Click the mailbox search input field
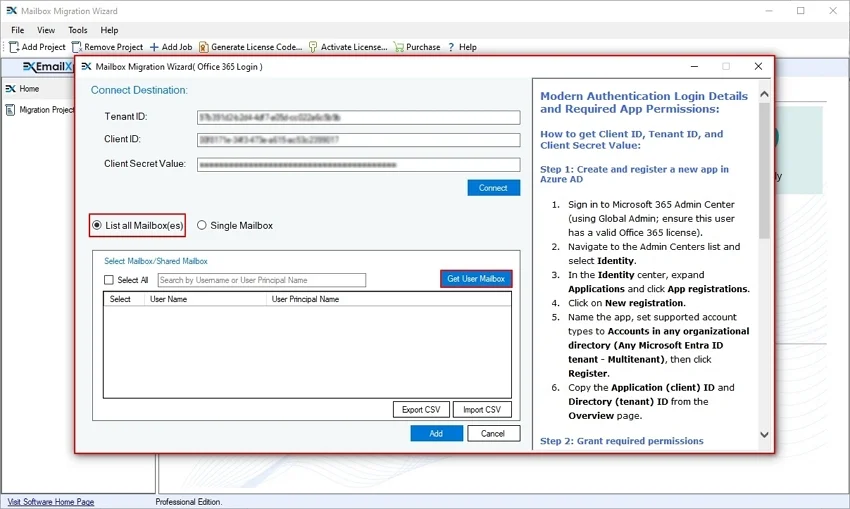Image resolution: width=850 pixels, height=509 pixels. click(261, 280)
